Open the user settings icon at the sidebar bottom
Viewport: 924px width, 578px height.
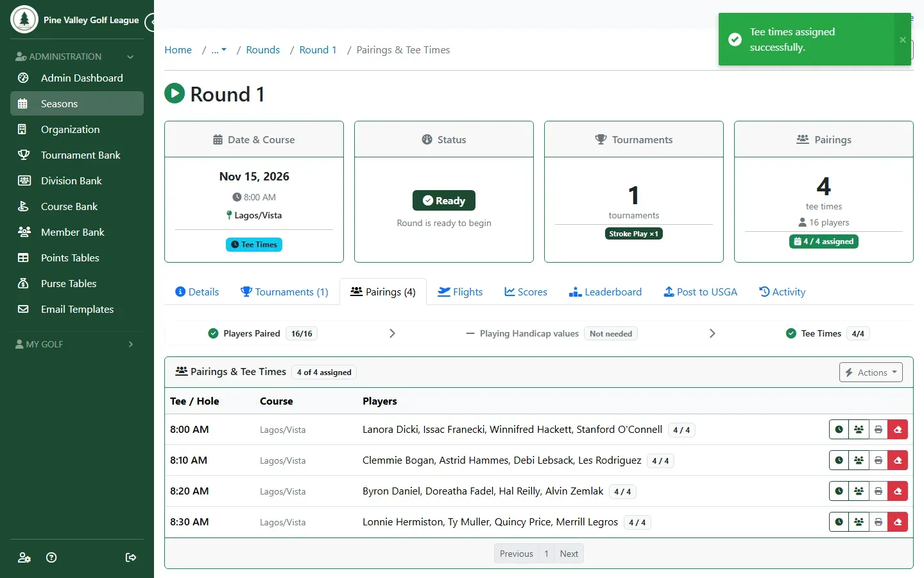(x=24, y=557)
